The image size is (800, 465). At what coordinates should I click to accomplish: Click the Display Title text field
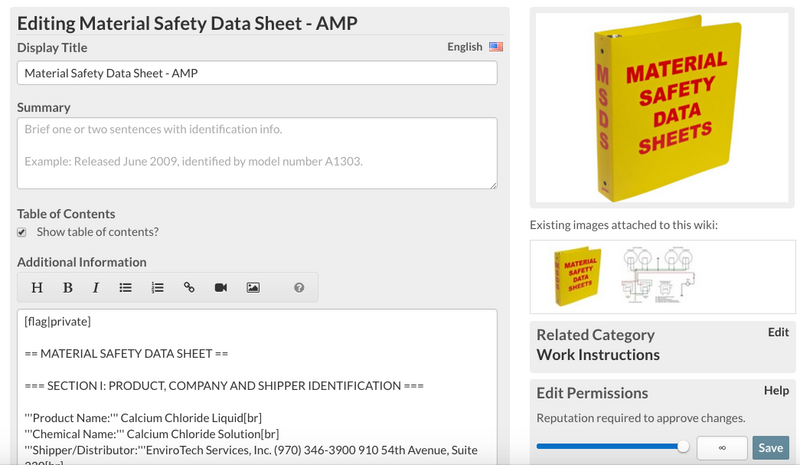[257, 73]
